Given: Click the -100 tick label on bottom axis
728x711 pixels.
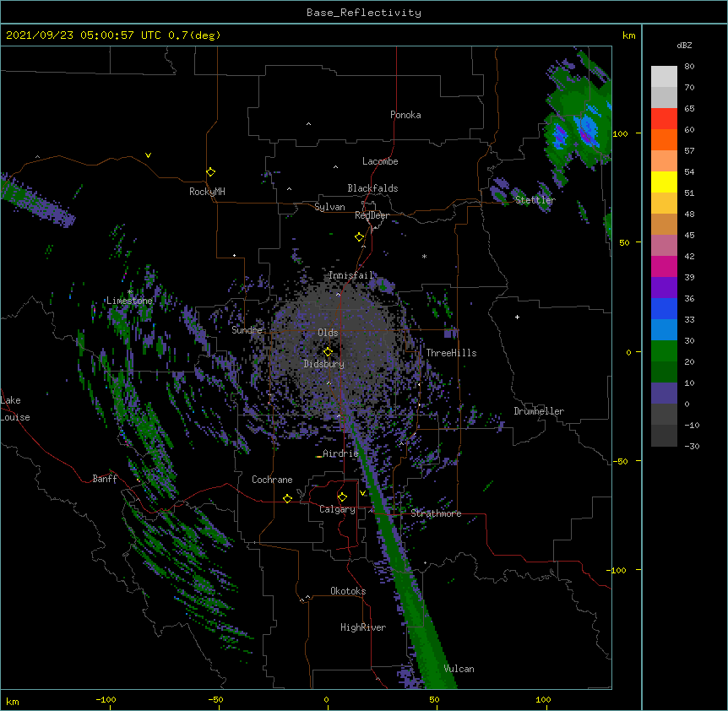Looking at the screenshot, I should [106, 699].
